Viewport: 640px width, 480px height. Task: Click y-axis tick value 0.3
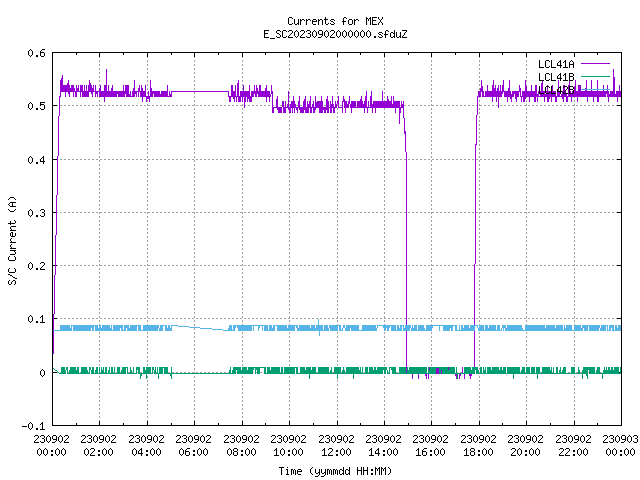(36, 213)
